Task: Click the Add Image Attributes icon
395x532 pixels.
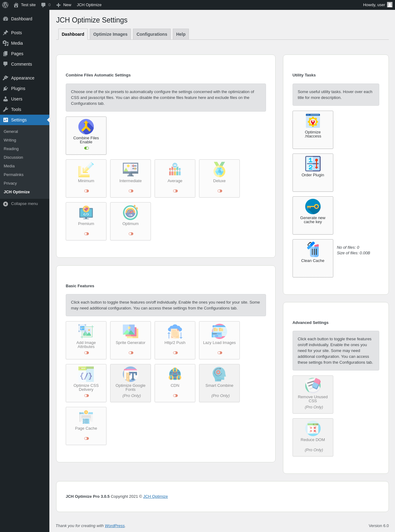Action: coord(86,331)
